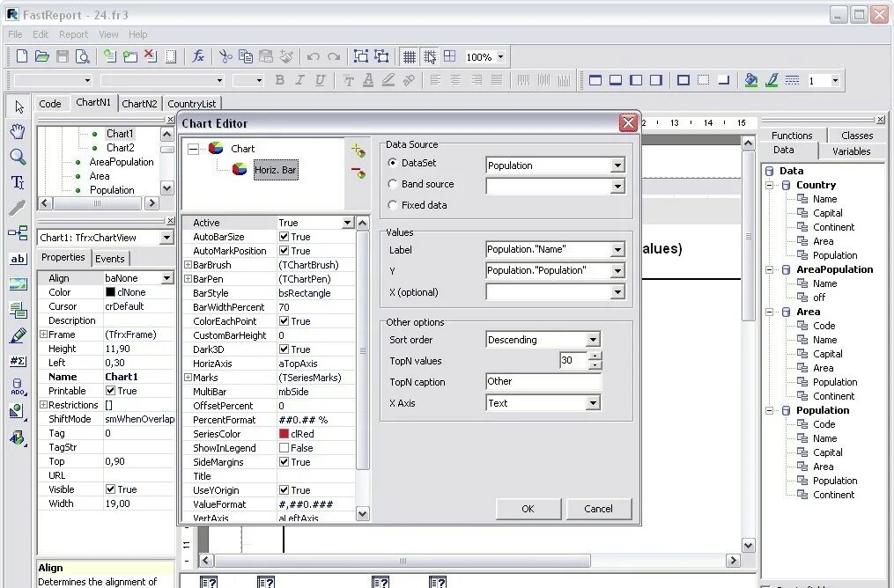Open the X Axis Text dropdown
Screen dimensions: 894x588
[x=593, y=403]
